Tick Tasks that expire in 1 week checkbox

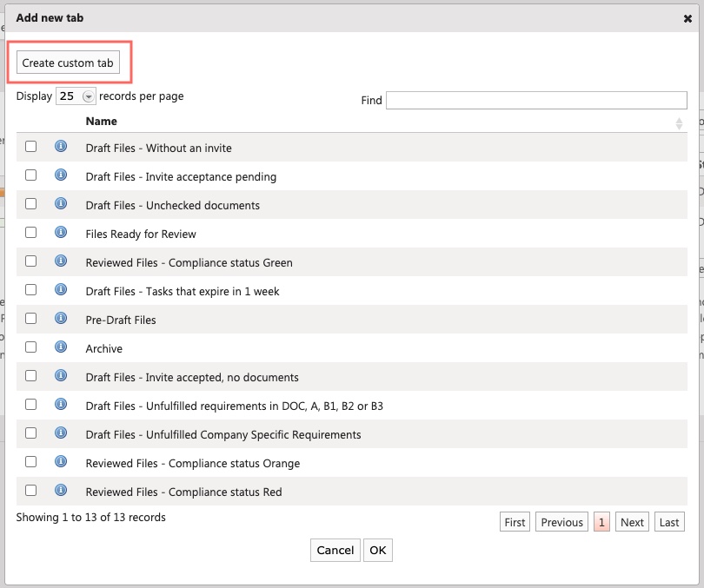click(x=31, y=290)
